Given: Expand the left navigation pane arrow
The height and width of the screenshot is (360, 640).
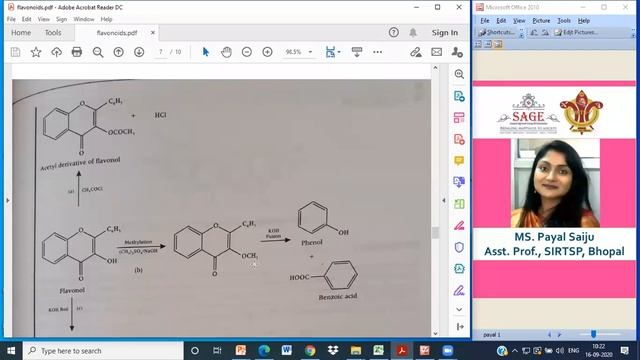Looking at the screenshot, I should (x=8, y=200).
